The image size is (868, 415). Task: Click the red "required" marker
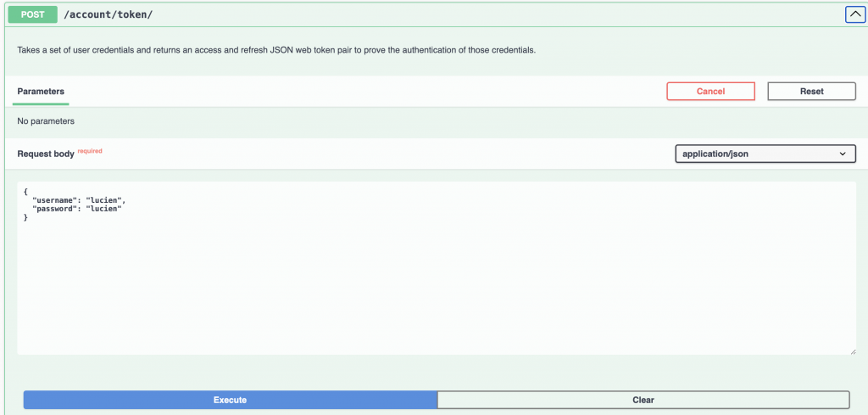click(x=90, y=151)
